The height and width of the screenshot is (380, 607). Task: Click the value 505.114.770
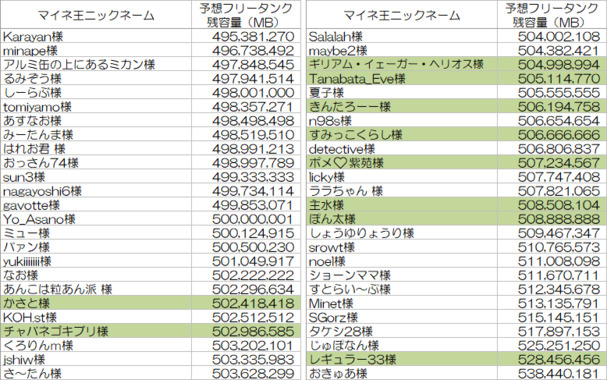click(x=559, y=79)
